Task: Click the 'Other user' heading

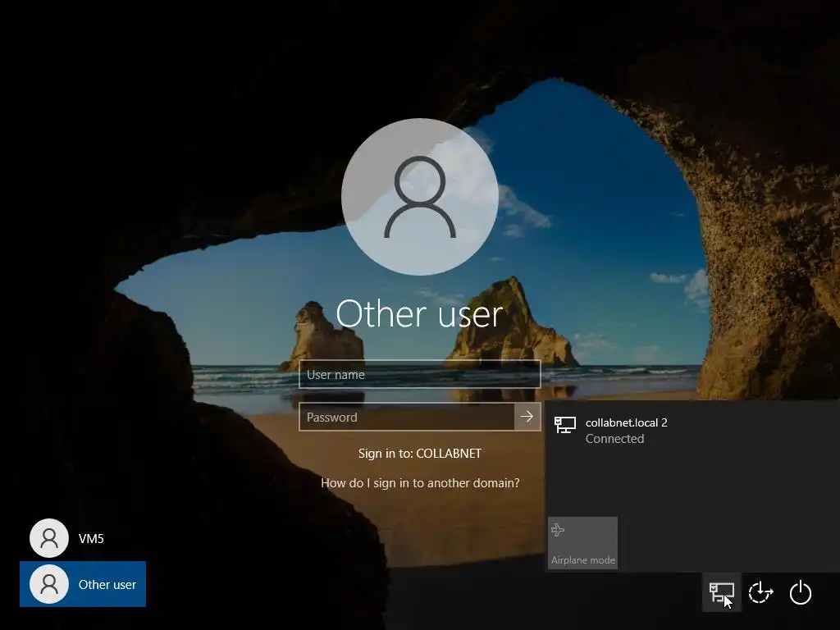Action: click(x=419, y=314)
